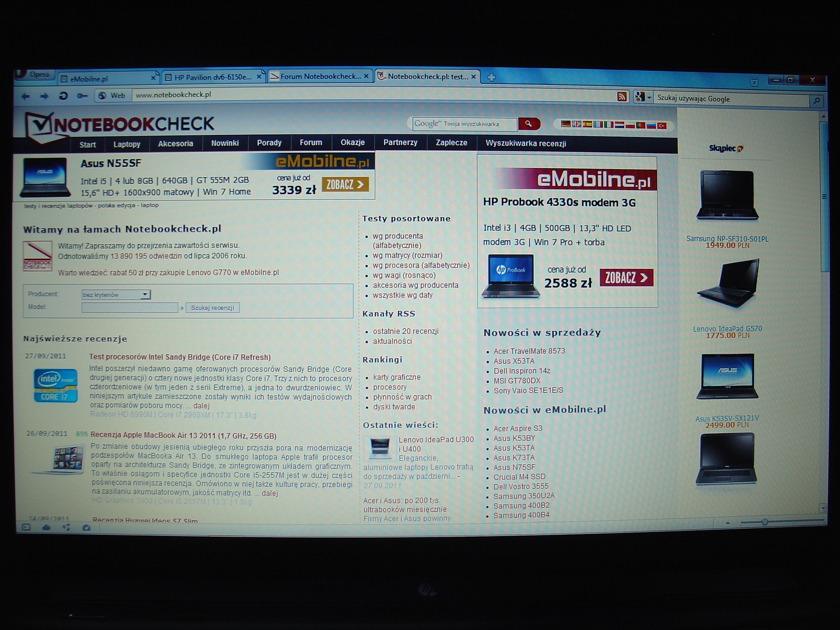Viewport: 840px width, 630px height.
Task: Switch to the Forum Notebookcheck tab
Action: click(x=320, y=76)
